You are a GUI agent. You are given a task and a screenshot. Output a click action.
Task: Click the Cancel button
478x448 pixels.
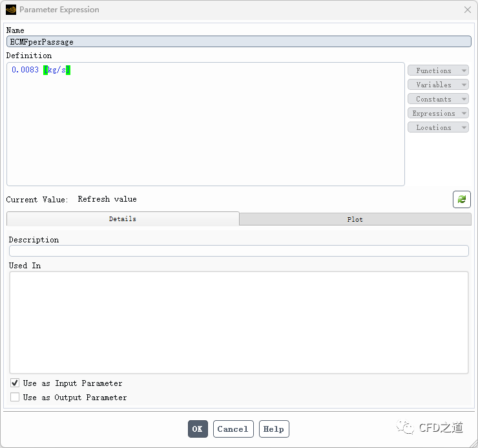[233, 429]
